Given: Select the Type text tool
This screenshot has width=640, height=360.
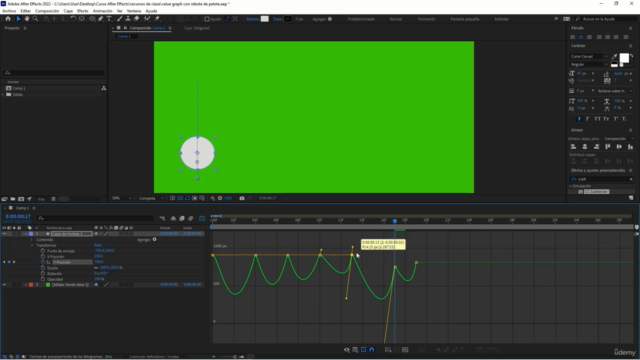Looking at the screenshot, I should tap(109, 19).
